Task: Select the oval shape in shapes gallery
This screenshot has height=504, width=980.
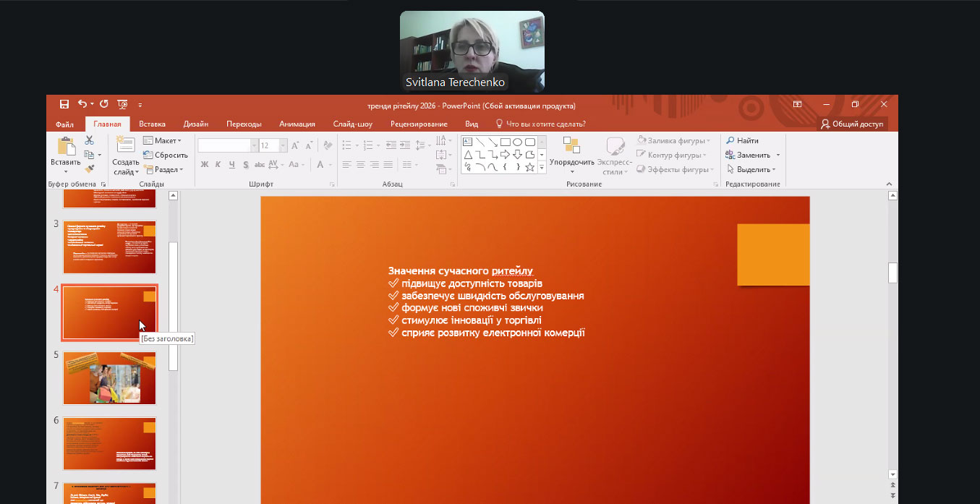Action: point(517,142)
